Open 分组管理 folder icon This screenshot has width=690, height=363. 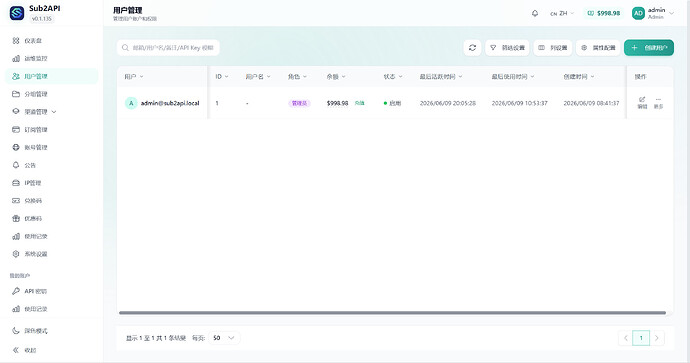16,94
